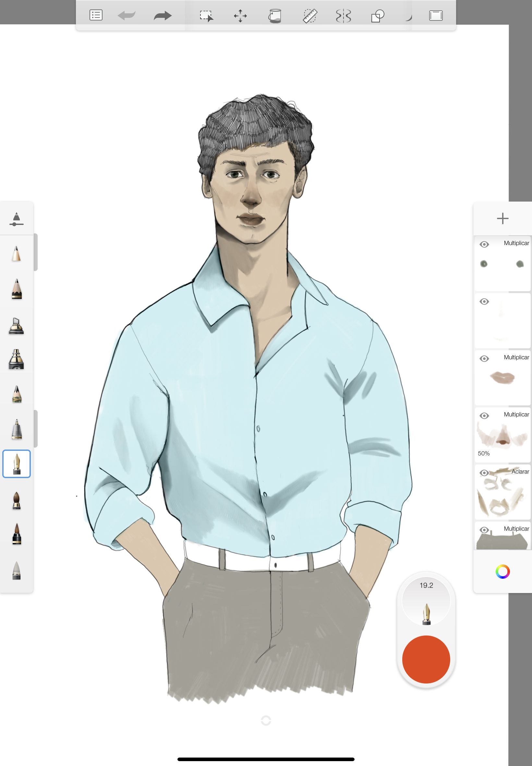This screenshot has width=532, height=766.
Task: Tap the lower gray opacity slider handle
Action: click(x=36, y=428)
